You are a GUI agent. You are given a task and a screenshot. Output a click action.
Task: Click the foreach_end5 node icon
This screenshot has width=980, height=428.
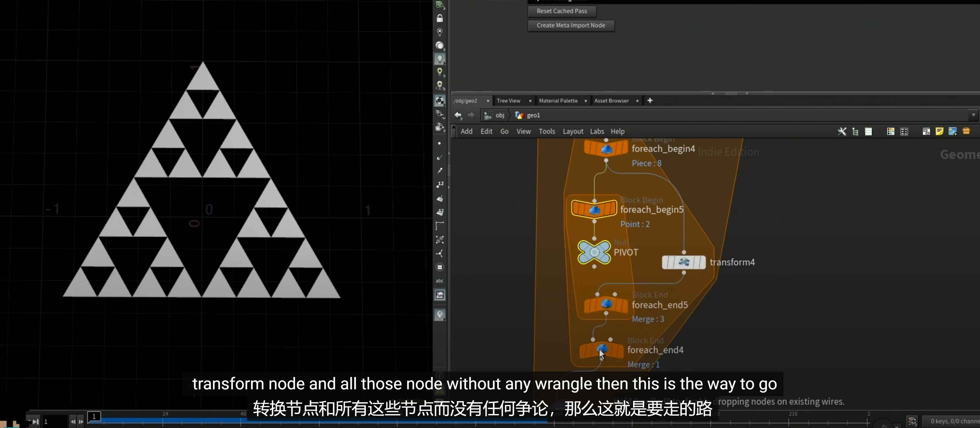[x=606, y=304]
